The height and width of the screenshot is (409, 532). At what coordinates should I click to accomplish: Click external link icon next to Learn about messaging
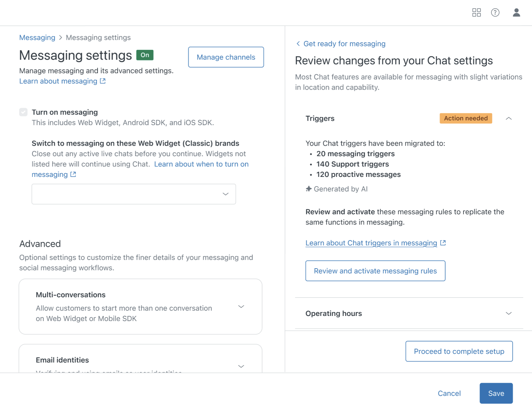click(103, 81)
